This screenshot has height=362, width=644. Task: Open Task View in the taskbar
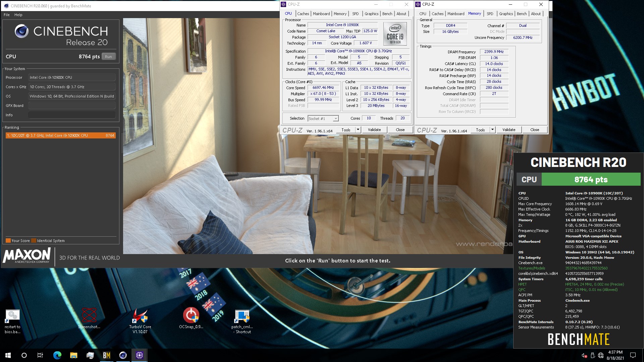(40, 355)
